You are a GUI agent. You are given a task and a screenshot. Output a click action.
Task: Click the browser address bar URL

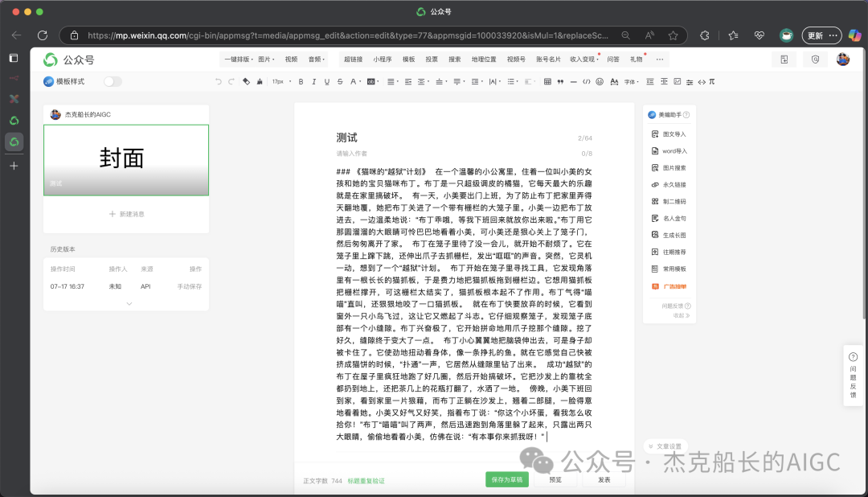tap(348, 35)
